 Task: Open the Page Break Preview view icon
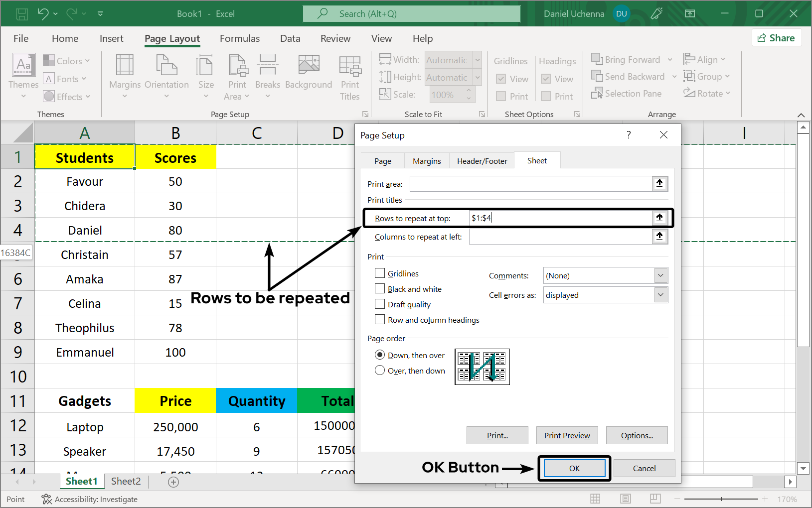(655, 499)
